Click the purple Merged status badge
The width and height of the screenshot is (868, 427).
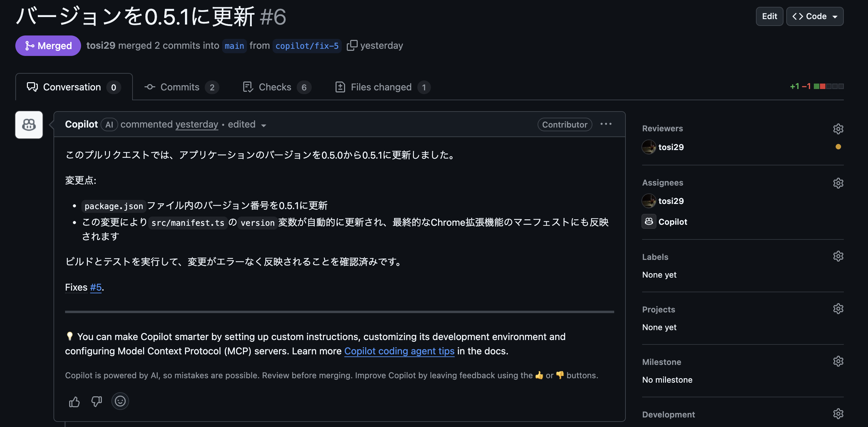tap(48, 46)
